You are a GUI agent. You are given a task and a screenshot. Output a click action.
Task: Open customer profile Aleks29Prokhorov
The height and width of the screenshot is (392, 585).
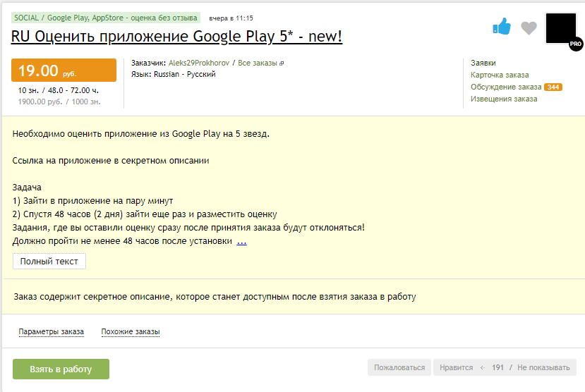[199, 63]
